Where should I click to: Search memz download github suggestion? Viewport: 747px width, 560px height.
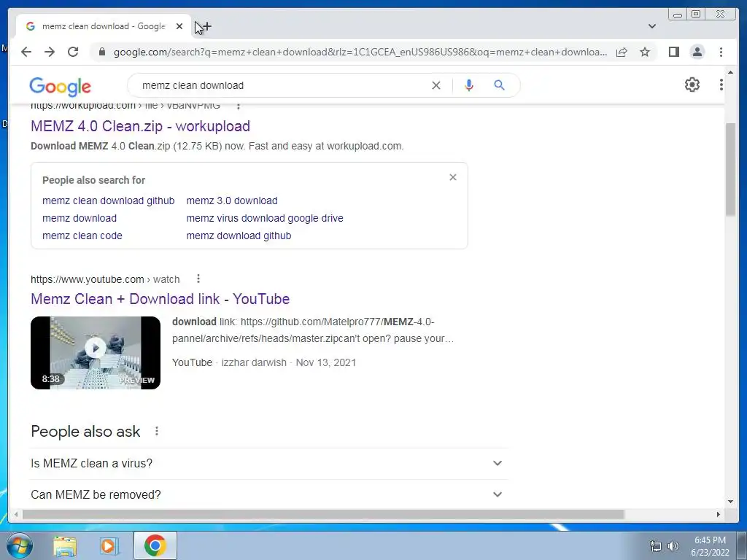coord(239,236)
